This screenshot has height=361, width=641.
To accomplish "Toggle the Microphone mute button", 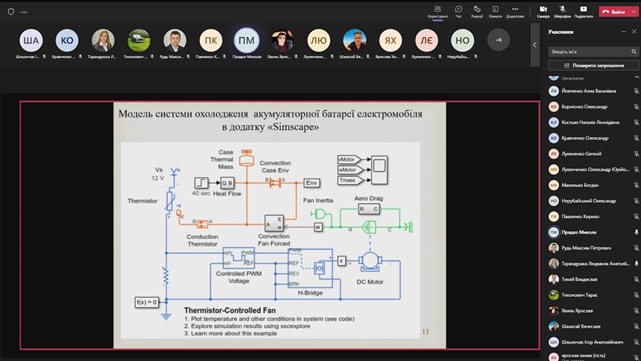I will click(562, 11).
